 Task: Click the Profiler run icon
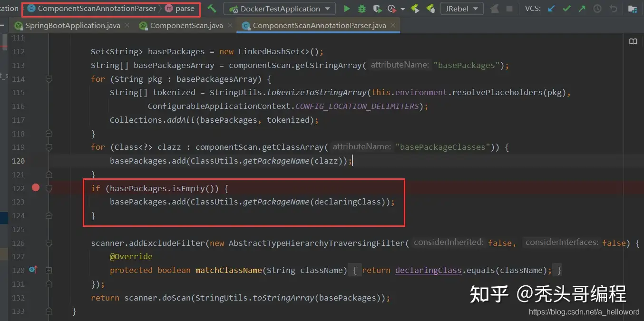392,9
